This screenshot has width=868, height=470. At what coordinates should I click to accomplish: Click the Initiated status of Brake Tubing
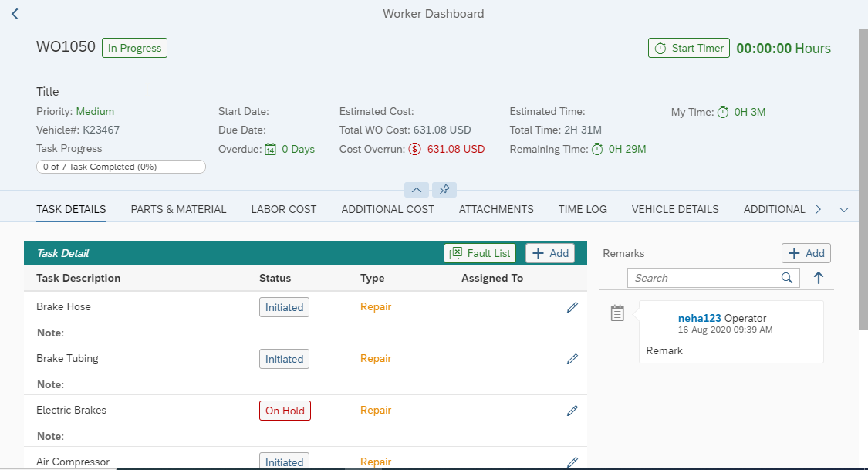[284, 359]
